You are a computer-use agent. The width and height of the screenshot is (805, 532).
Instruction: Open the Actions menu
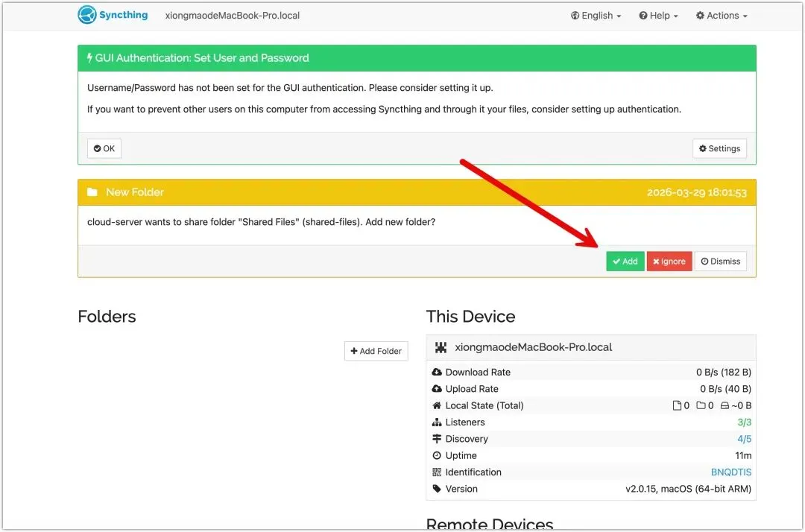[x=722, y=16]
